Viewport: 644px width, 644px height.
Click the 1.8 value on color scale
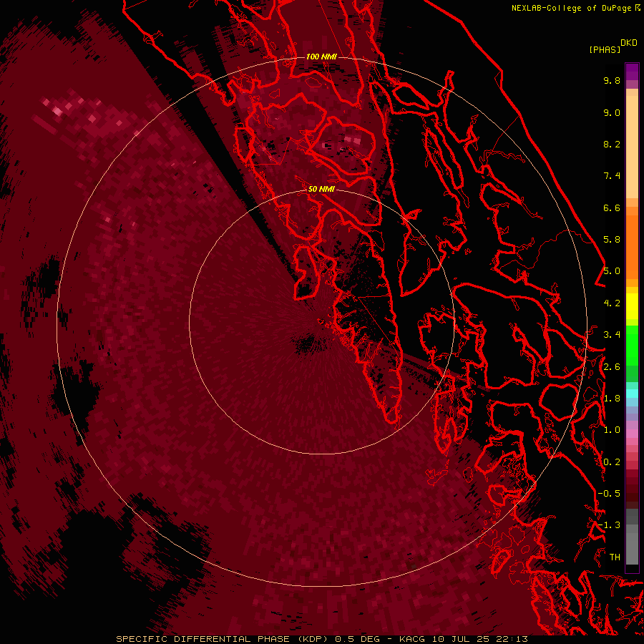(612, 399)
